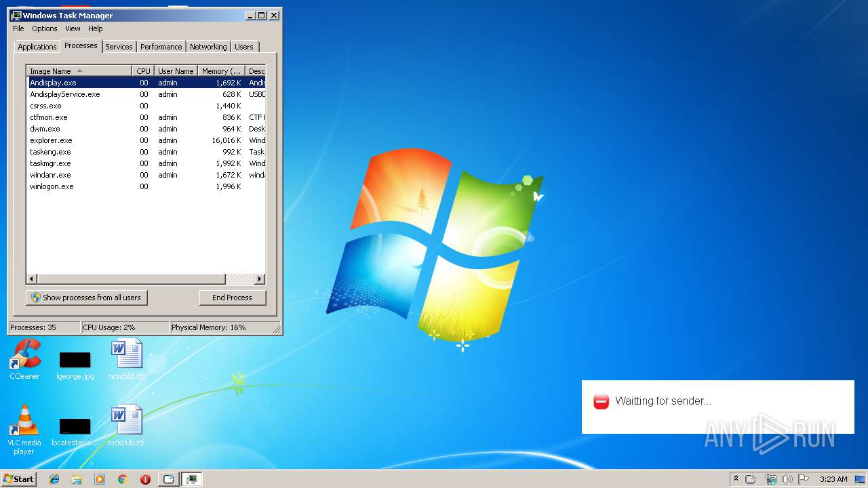
Task: Click the Task Manager title bar icon
Action: pyautogui.click(x=16, y=16)
